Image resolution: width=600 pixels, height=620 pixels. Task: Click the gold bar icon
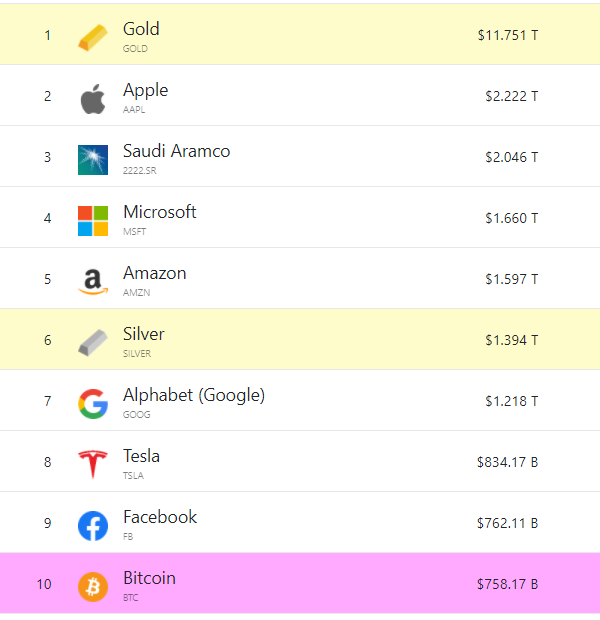tap(93, 38)
